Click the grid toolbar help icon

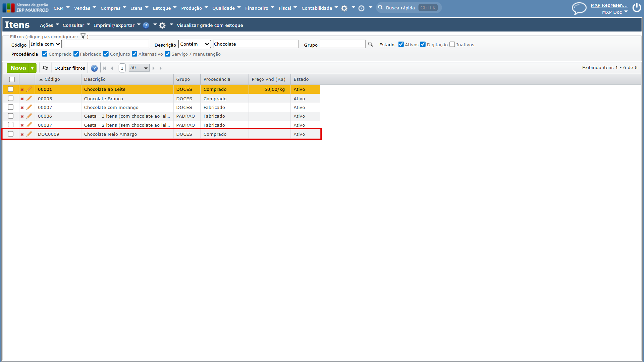94,68
